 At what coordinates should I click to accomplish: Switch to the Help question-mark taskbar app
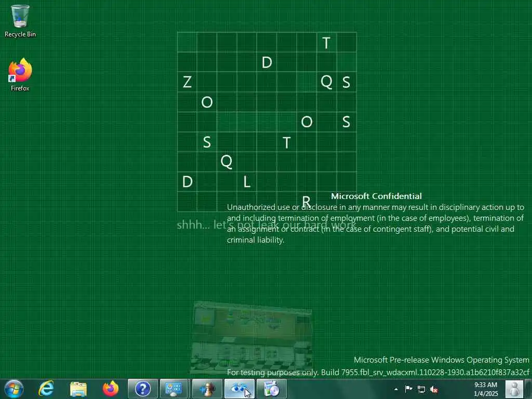(x=143, y=389)
